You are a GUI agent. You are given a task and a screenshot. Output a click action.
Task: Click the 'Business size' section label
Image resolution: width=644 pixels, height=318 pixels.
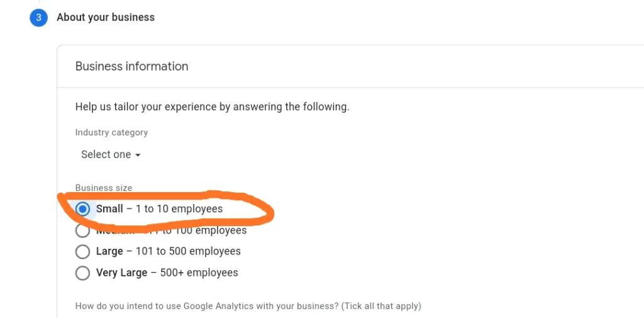[104, 188]
